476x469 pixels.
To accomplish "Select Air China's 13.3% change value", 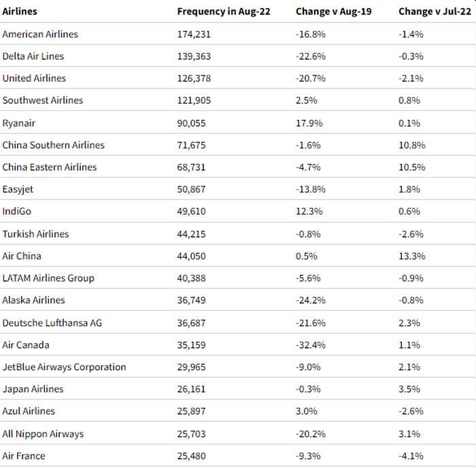I will pos(412,256).
